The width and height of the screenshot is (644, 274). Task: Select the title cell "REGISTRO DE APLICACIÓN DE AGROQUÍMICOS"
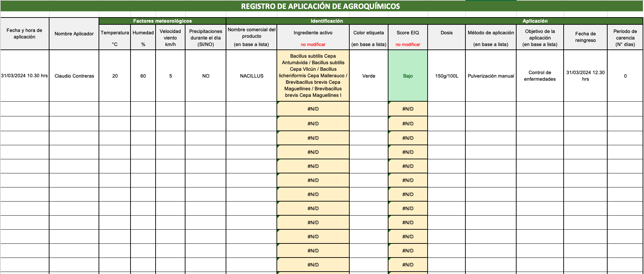[x=321, y=6]
